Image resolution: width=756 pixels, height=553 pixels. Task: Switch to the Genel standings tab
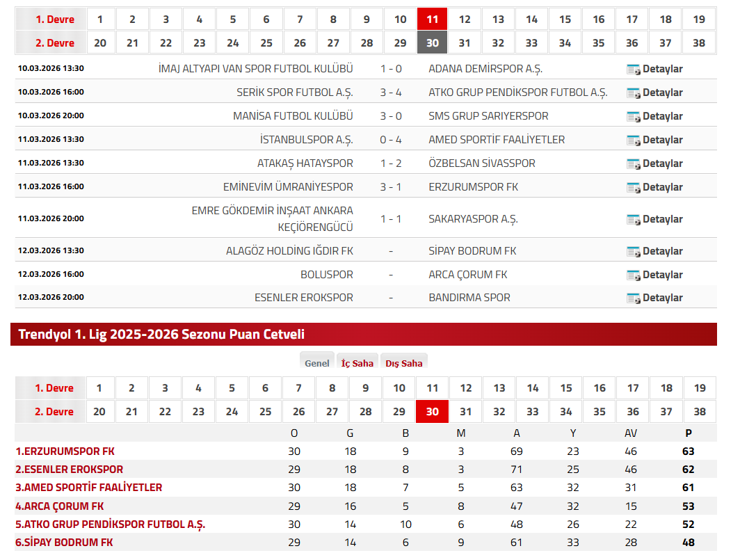[317, 363]
